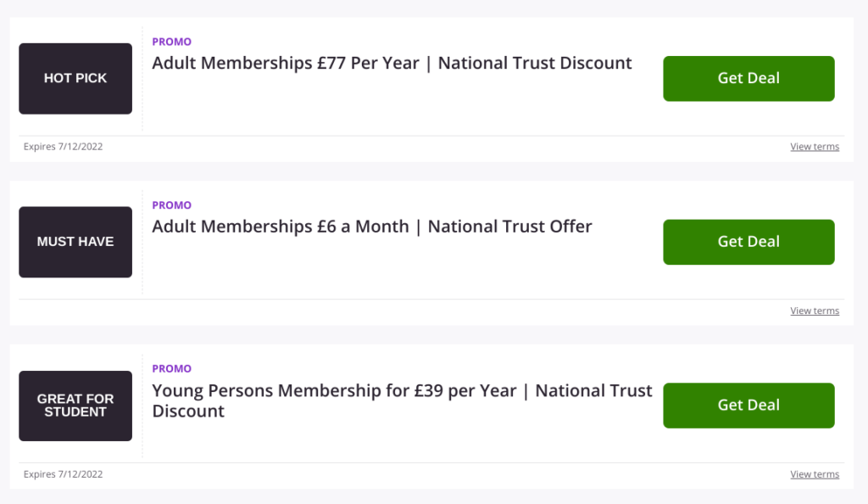868x504 pixels.
Task: View terms for Young Persons Membership offer
Action: pyautogui.click(x=815, y=474)
